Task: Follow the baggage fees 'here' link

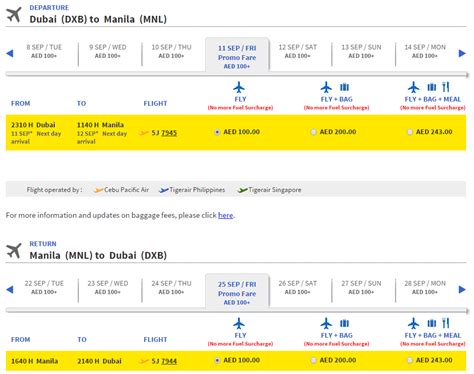Action: click(x=226, y=215)
